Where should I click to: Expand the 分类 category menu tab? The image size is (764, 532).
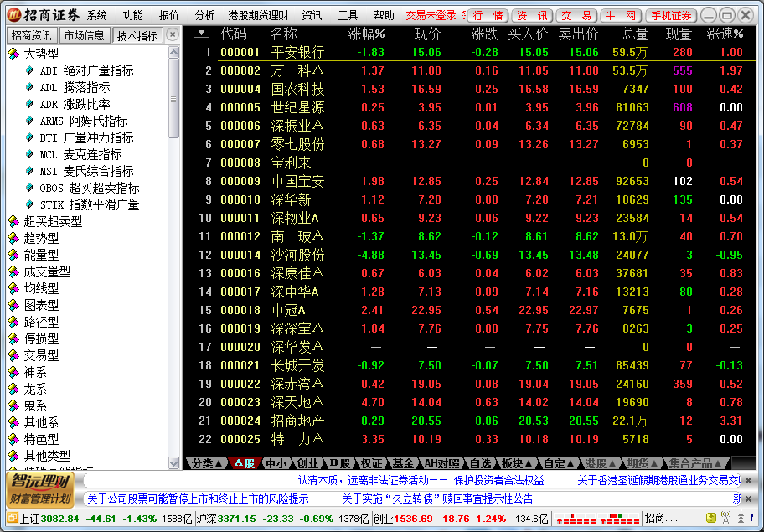click(x=207, y=463)
